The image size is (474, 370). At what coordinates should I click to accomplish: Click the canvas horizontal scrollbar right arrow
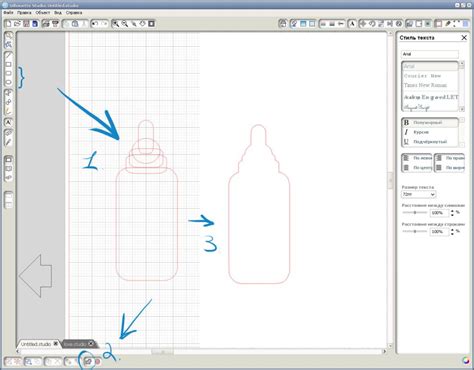[x=384, y=351]
